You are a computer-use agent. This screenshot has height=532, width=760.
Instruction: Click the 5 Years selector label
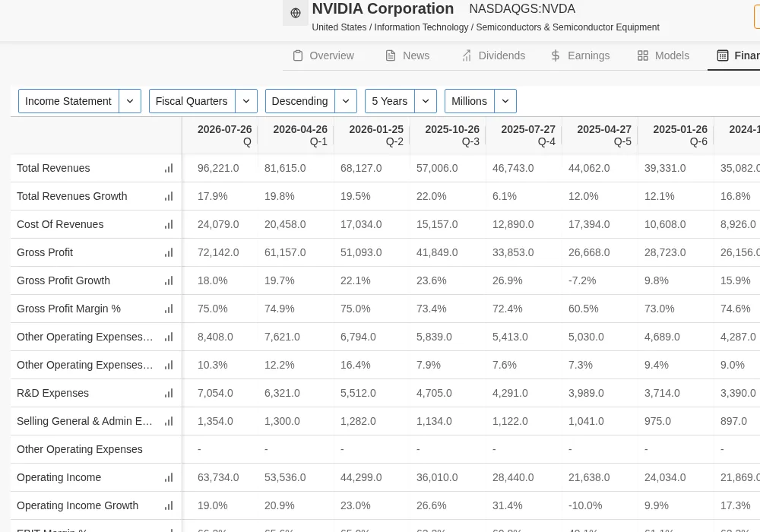[x=390, y=101]
